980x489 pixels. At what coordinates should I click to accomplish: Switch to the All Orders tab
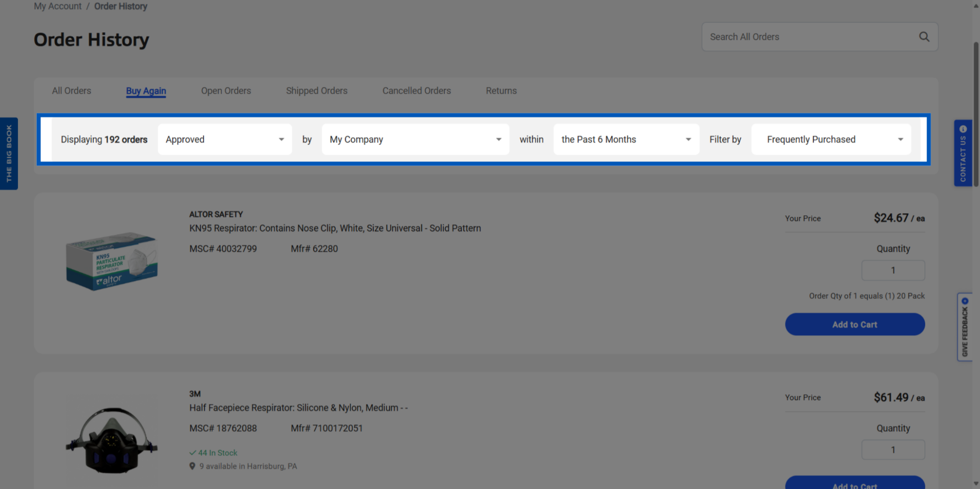coord(71,91)
